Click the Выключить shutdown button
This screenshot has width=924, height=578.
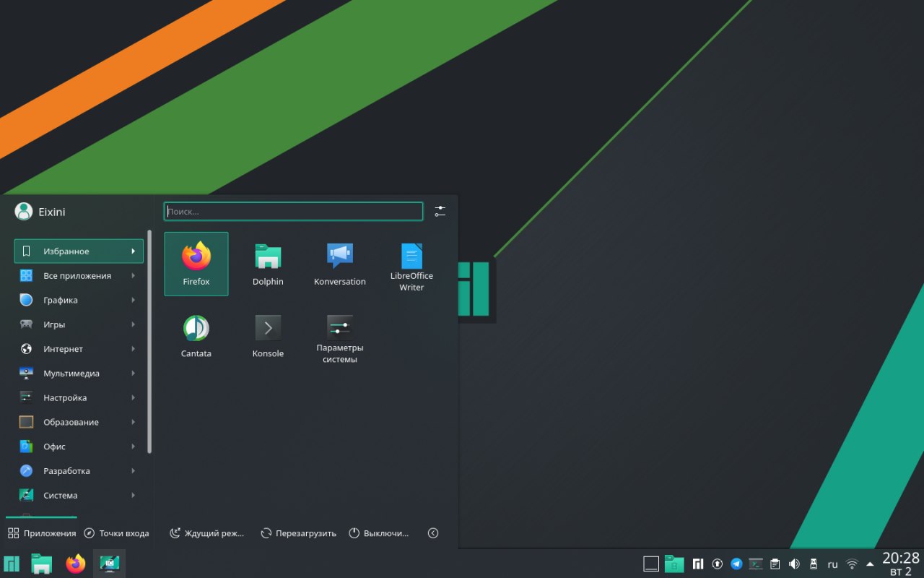coord(379,533)
